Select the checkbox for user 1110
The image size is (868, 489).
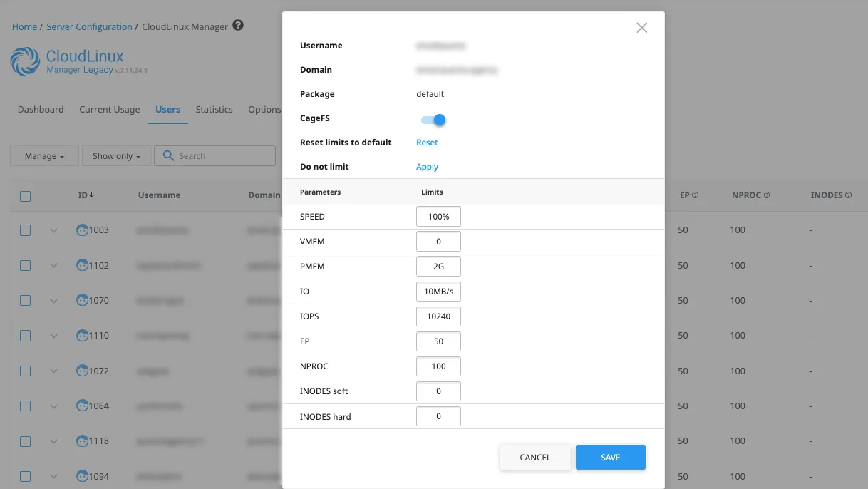click(x=25, y=335)
